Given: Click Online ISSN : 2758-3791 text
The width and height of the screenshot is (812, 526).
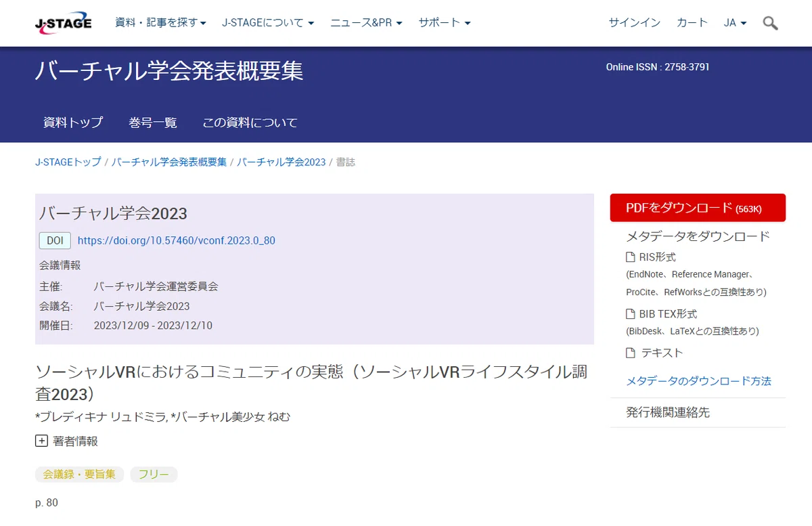Looking at the screenshot, I should pos(658,67).
